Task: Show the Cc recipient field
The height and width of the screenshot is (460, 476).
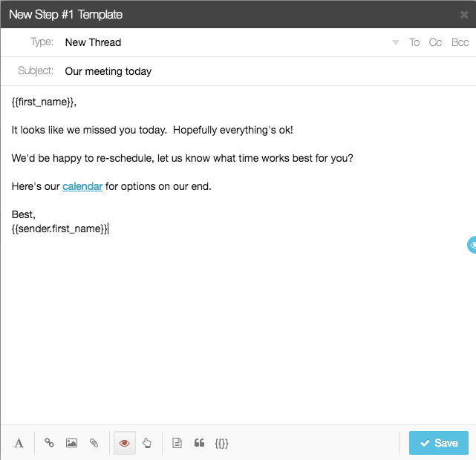Action: (x=435, y=42)
